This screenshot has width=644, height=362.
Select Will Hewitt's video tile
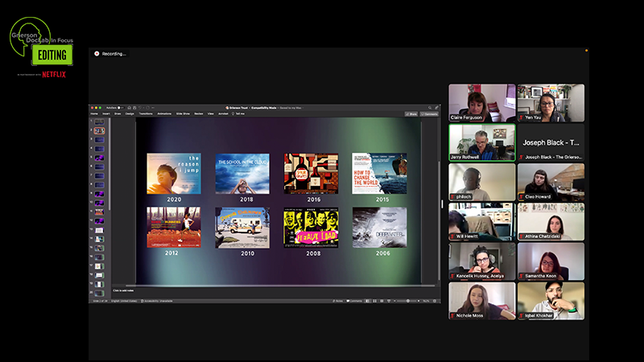tap(481, 222)
